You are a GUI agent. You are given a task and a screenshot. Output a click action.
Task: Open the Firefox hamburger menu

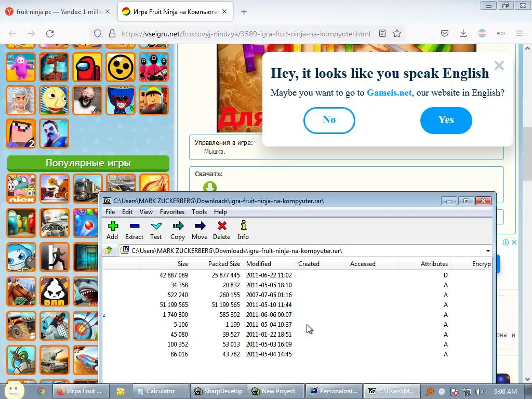pyautogui.click(x=520, y=33)
